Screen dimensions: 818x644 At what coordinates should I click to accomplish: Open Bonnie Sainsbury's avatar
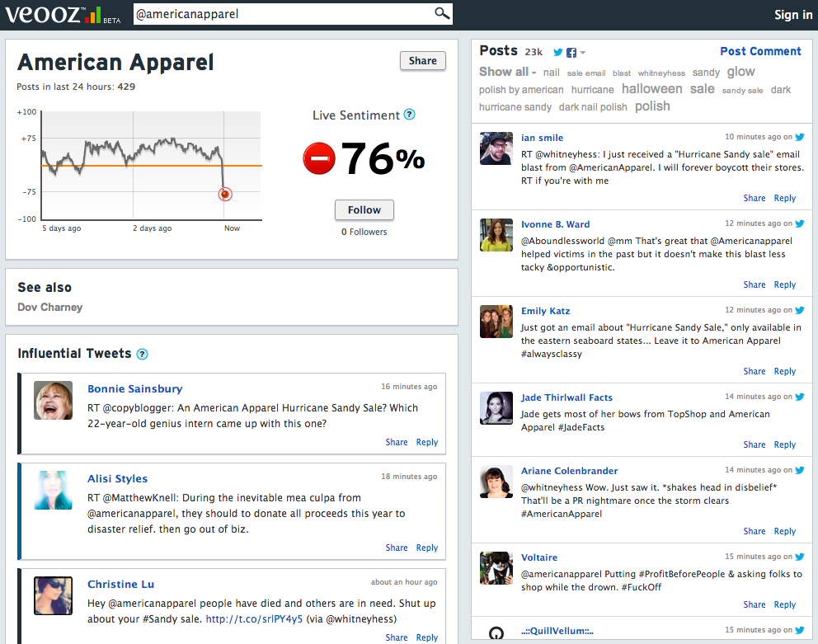(54, 400)
